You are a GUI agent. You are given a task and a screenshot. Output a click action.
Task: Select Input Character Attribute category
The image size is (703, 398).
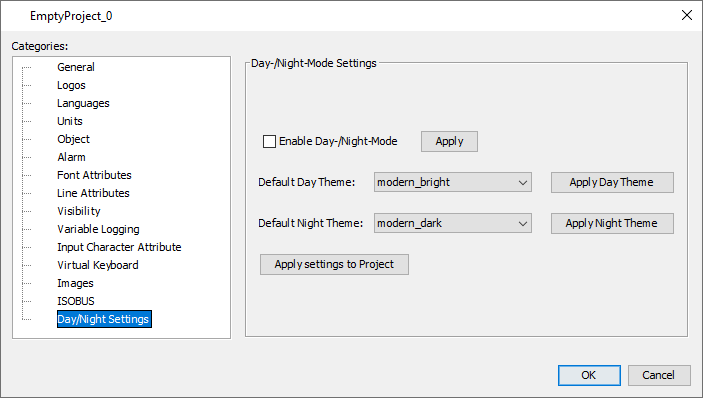119,247
